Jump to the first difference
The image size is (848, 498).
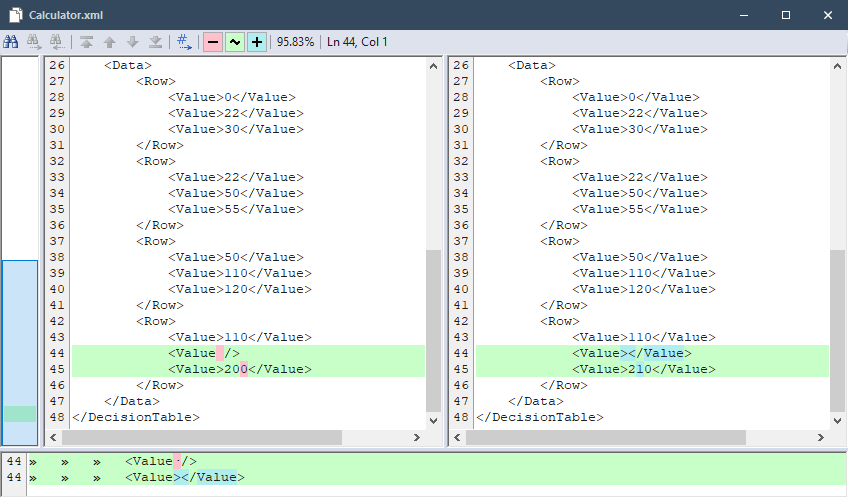coord(87,42)
